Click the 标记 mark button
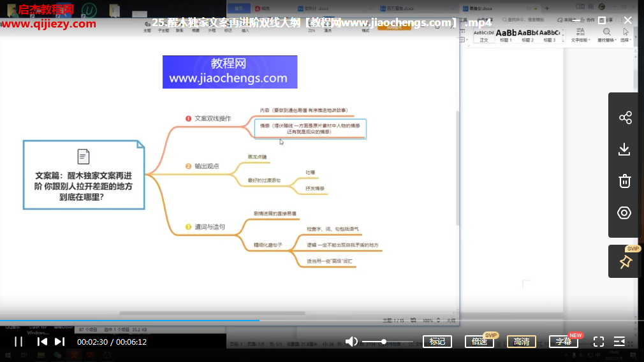644x362 pixels. (437, 342)
